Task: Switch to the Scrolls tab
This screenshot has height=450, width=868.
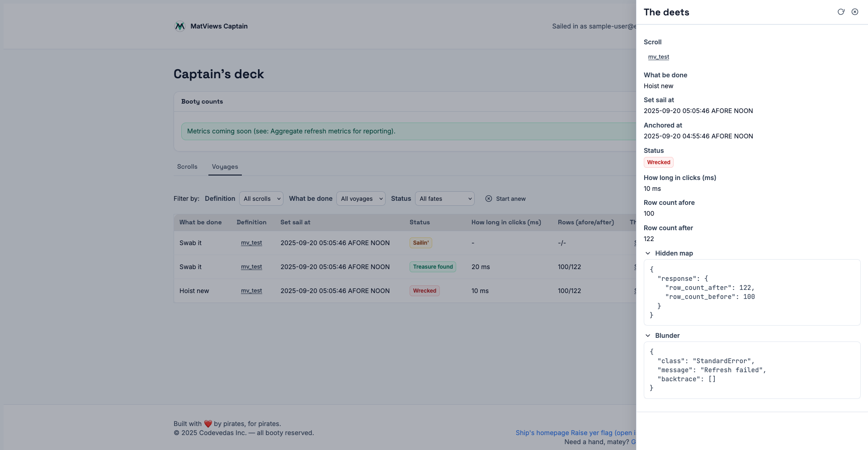Action: click(187, 167)
